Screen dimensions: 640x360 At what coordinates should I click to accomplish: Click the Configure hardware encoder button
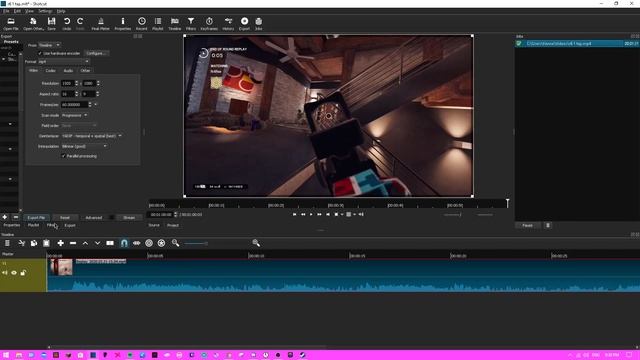pyautogui.click(x=96, y=53)
